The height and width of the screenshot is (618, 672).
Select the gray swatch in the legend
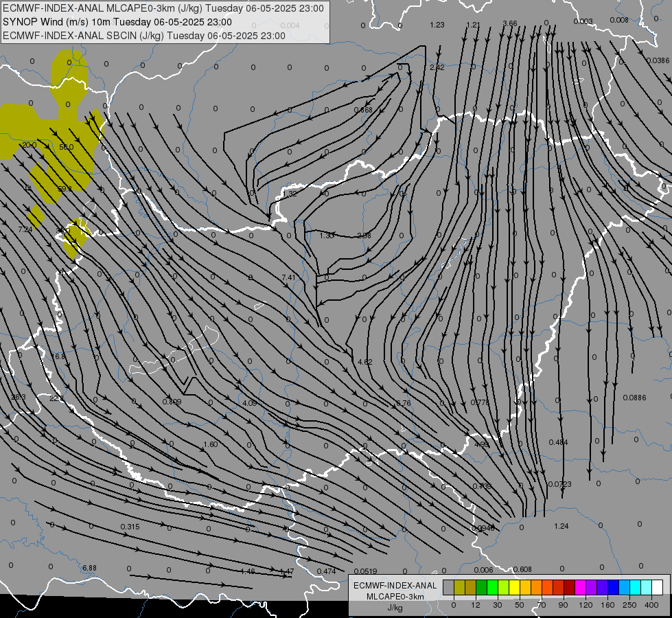pos(448,587)
